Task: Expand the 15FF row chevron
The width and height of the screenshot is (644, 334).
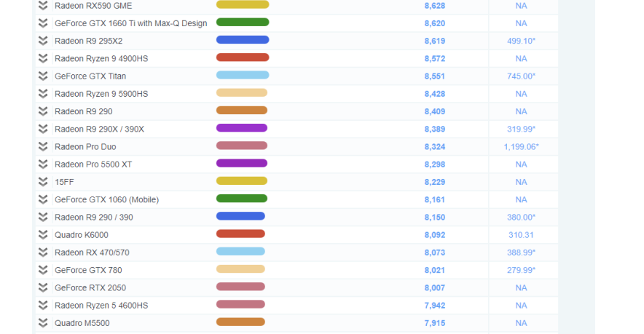Action: click(43, 182)
